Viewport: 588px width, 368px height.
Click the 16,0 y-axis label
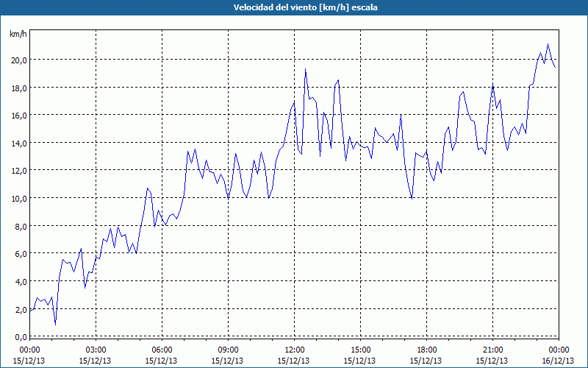[19, 116]
